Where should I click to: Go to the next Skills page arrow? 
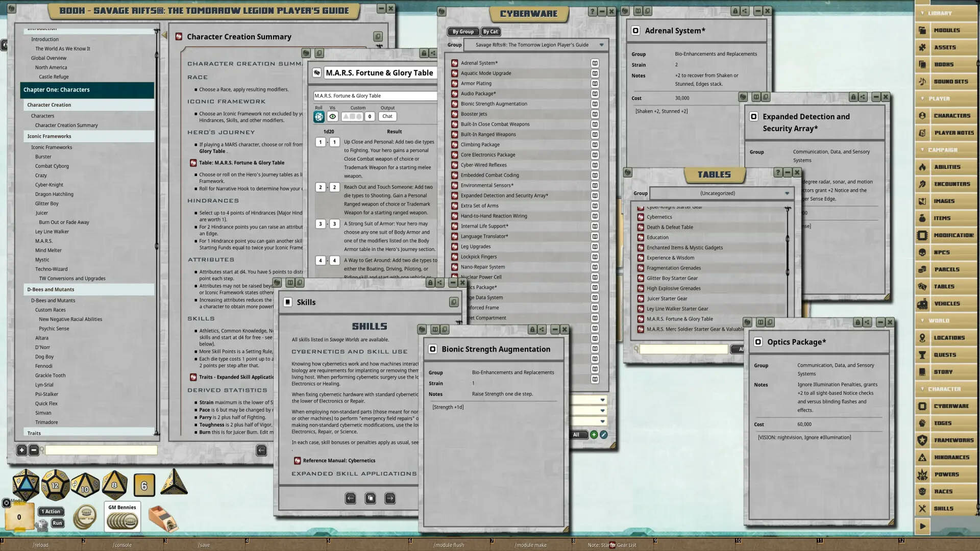pos(390,498)
